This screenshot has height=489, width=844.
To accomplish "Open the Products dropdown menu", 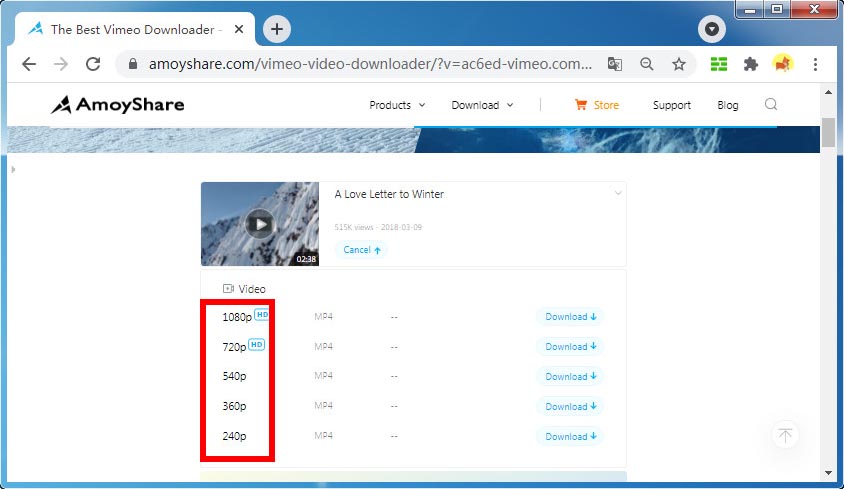I will (x=397, y=105).
